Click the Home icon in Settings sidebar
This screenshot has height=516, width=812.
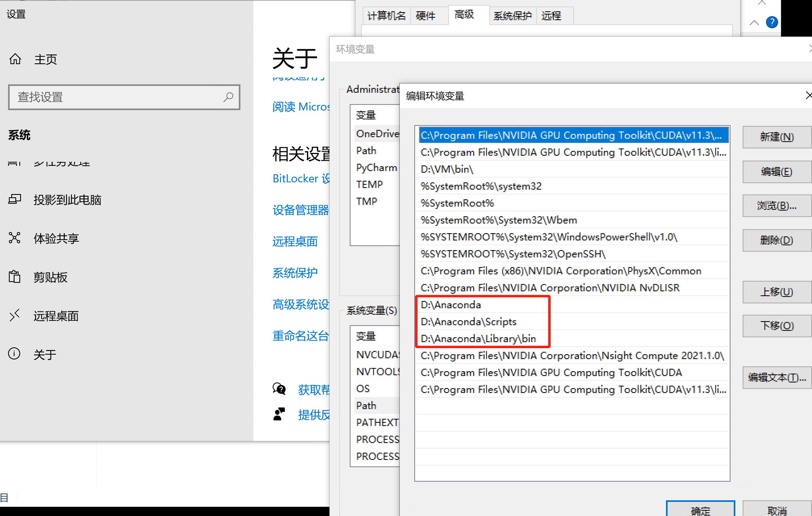(15, 59)
